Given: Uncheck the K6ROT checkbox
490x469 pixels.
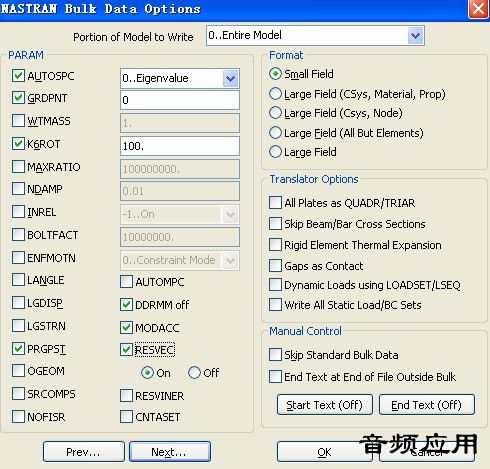Looking at the screenshot, I should (x=18, y=144).
